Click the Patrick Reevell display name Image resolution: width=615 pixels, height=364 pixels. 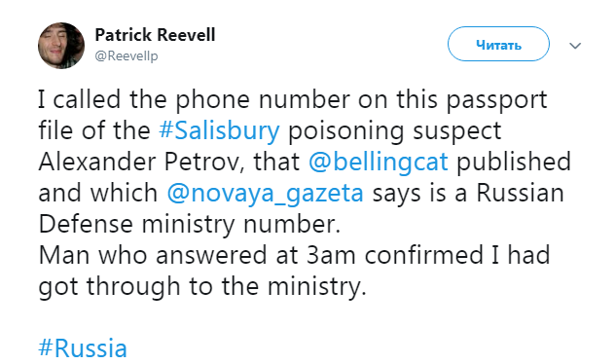155,35
